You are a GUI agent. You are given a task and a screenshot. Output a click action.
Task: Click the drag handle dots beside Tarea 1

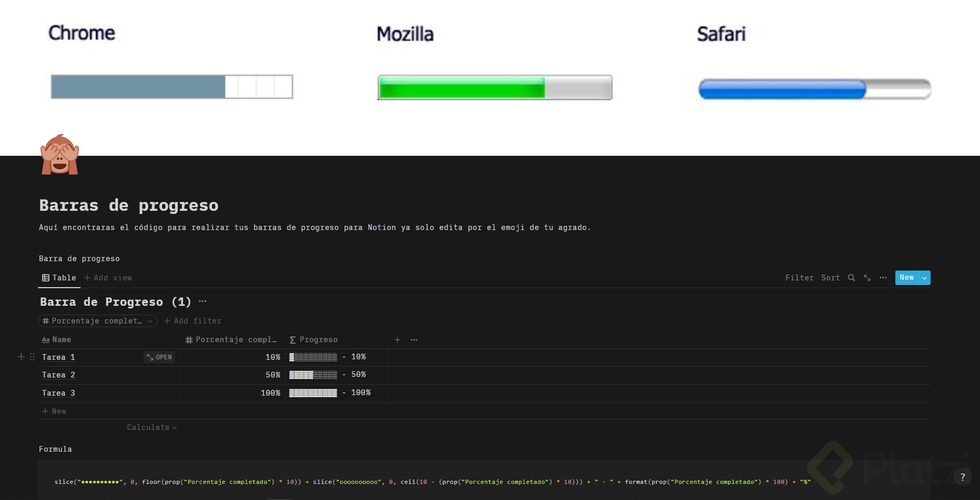(32, 357)
